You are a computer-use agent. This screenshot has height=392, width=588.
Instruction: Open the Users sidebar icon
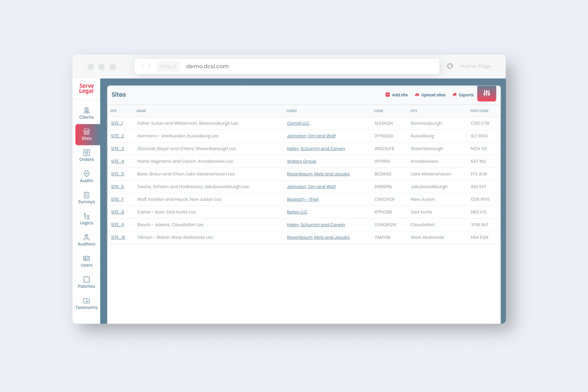[86, 259]
